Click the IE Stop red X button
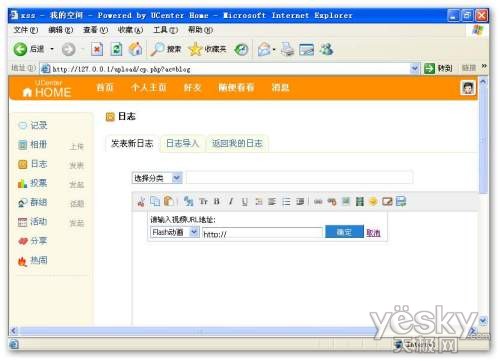The height and width of the screenshot is (361, 500). [97, 49]
